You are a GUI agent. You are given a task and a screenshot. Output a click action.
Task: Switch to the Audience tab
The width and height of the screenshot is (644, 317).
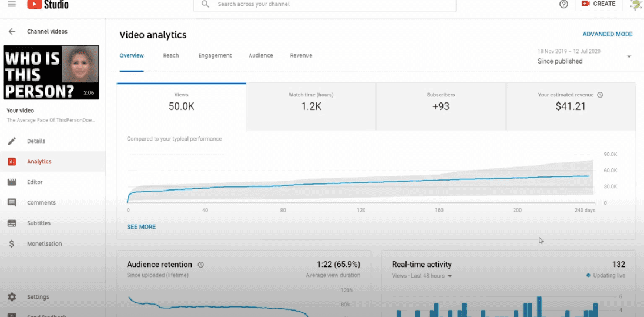click(x=261, y=55)
